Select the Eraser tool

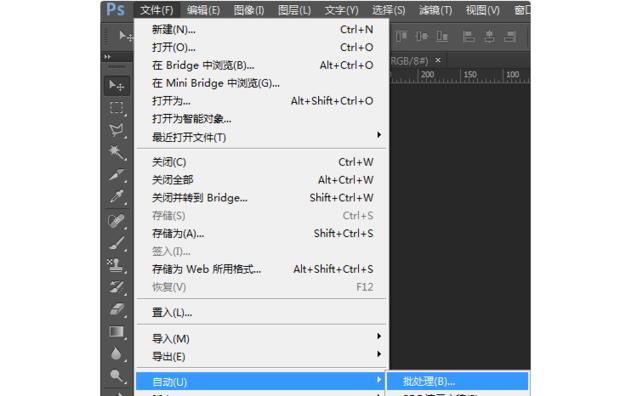click(x=117, y=309)
